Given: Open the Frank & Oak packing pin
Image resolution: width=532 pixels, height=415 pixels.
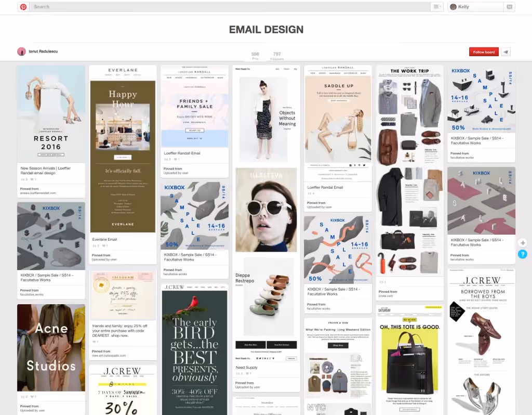Looking at the screenshot, I should pos(338,366).
